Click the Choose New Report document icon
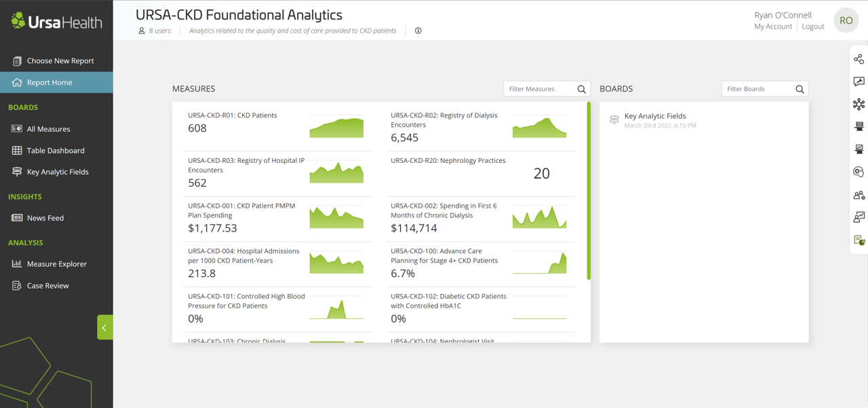The height and width of the screenshot is (408, 868). point(17,60)
